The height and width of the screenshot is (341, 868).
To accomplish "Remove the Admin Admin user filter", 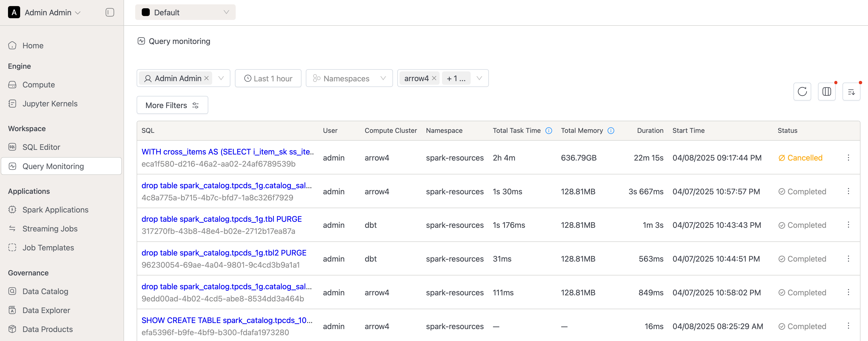I will coord(207,78).
